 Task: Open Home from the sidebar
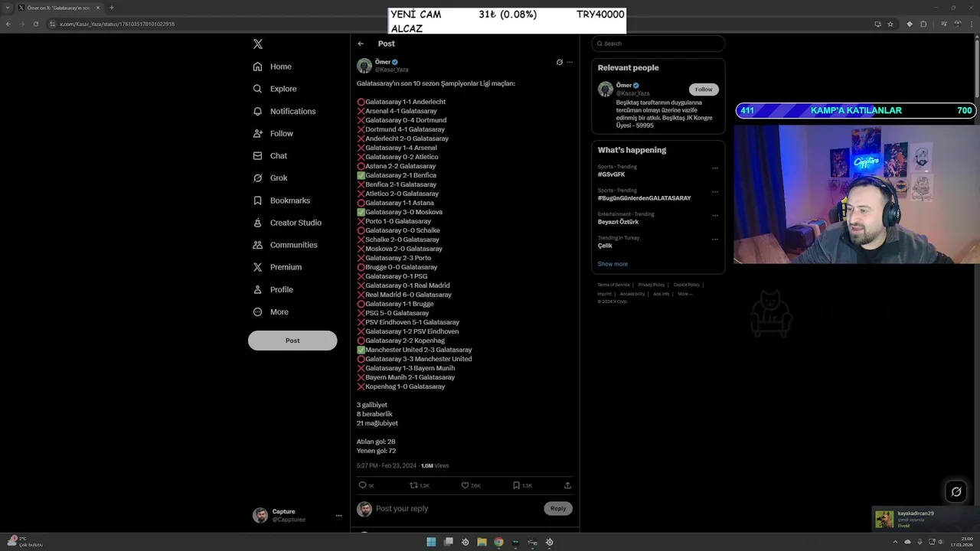click(x=273, y=67)
